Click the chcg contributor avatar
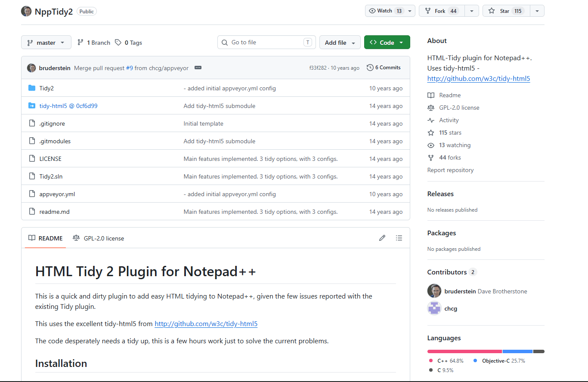The width and height of the screenshot is (588, 382). coord(434,308)
